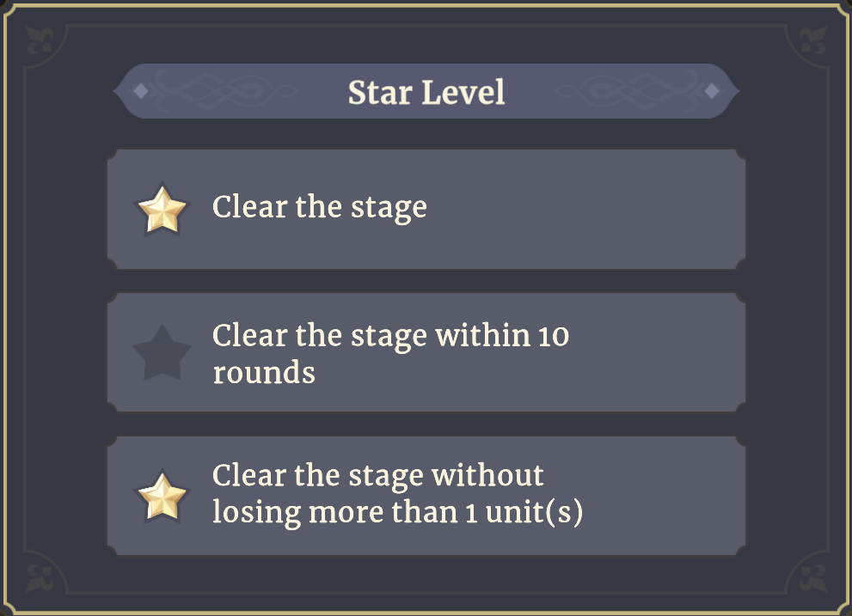The image size is (852, 616).
Task: Click the word rounds in second objective
Action: (x=264, y=373)
